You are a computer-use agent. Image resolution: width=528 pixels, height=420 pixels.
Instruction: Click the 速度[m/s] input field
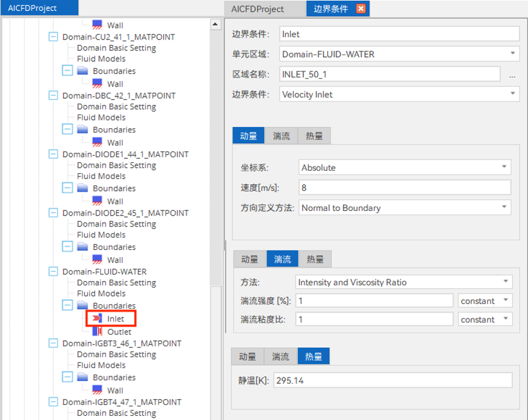(405, 188)
